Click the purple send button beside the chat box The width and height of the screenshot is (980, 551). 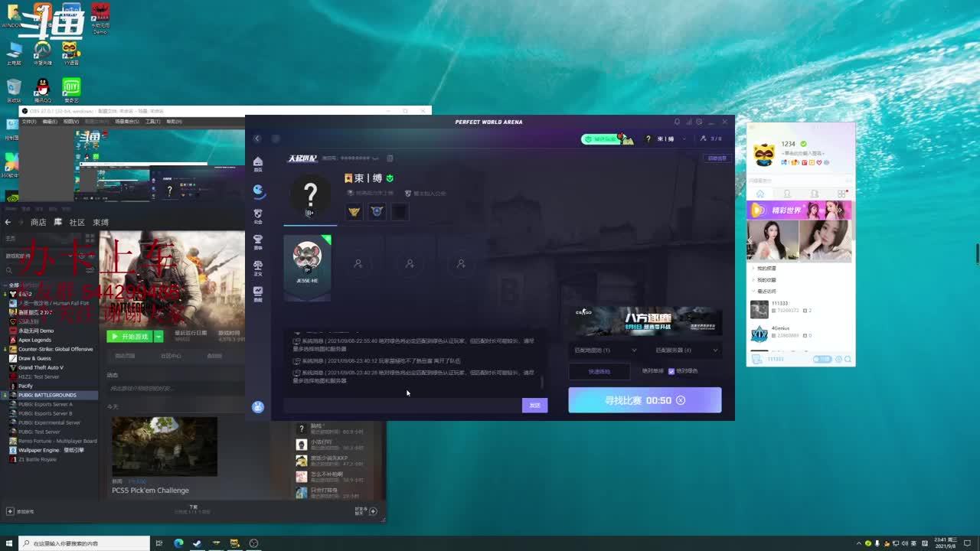534,405
